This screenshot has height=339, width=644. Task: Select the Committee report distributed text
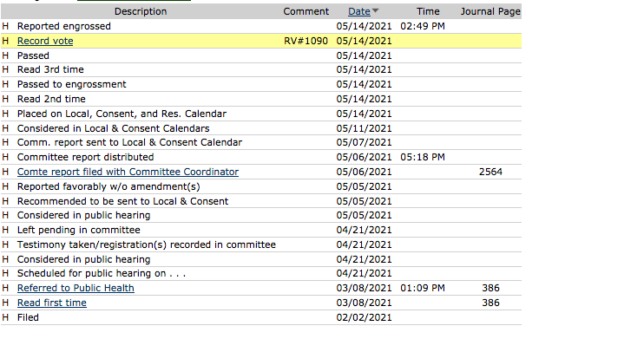point(85,157)
